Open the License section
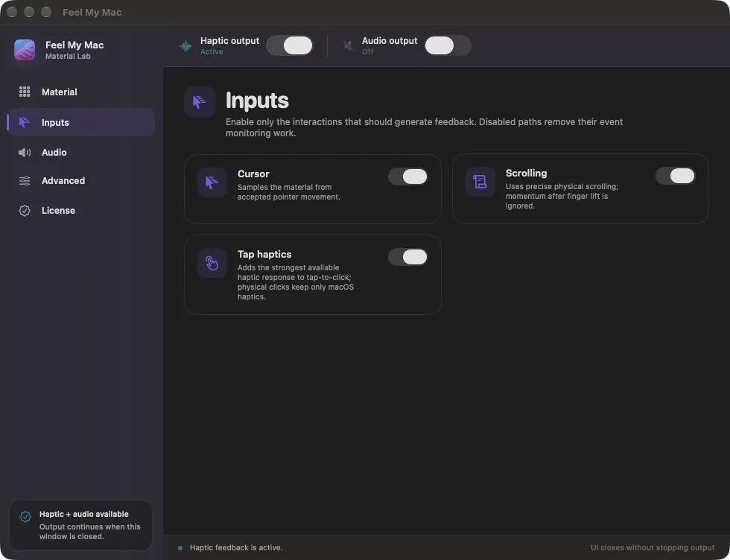This screenshot has height=560, width=730. (x=81, y=211)
